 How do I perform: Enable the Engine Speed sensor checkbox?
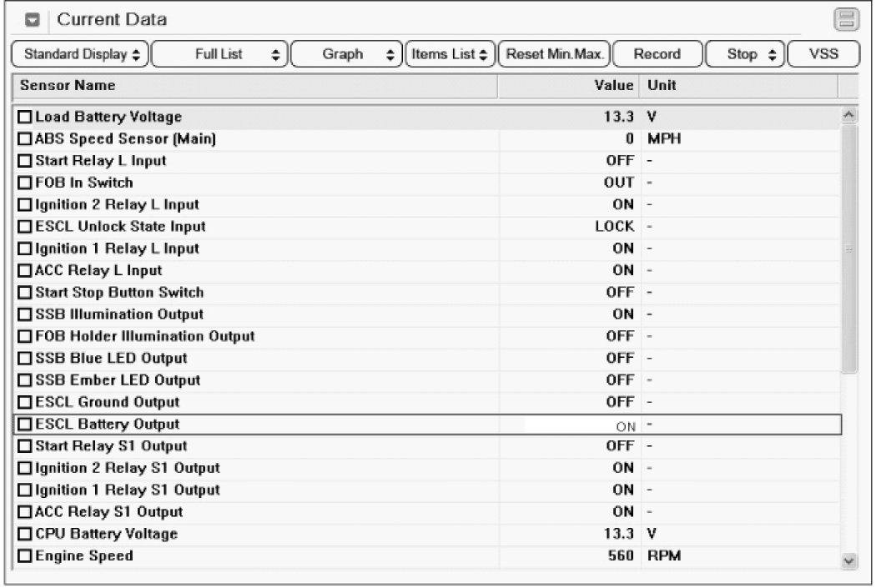pyautogui.click(x=25, y=556)
